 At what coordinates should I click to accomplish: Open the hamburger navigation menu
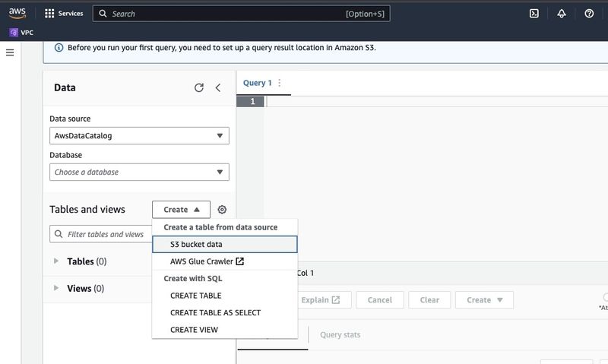coord(10,52)
